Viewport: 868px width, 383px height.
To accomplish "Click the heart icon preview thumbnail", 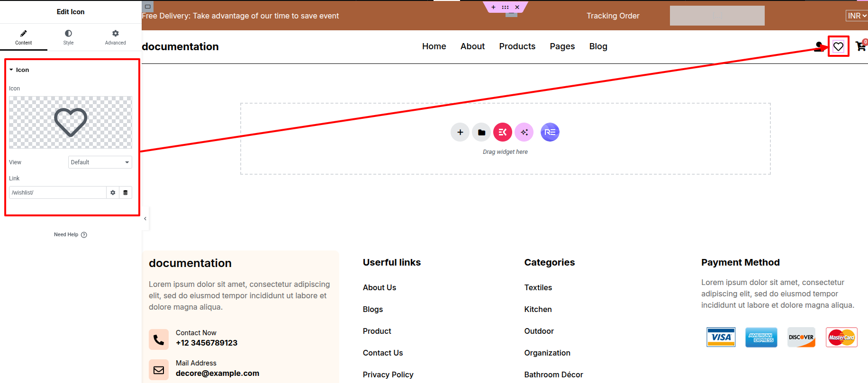I will 71,123.
